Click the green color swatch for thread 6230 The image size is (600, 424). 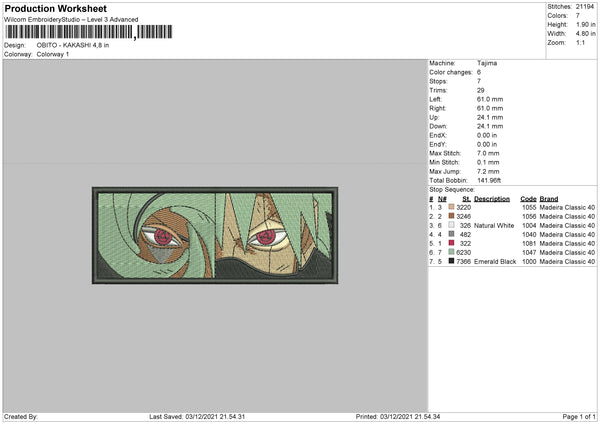(452, 252)
